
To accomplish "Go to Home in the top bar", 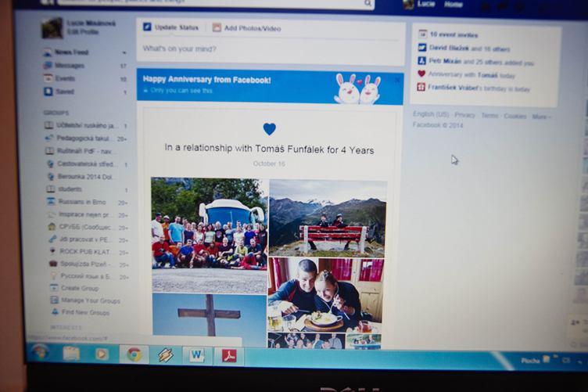I will pyautogui.click(x=454, y=5).
